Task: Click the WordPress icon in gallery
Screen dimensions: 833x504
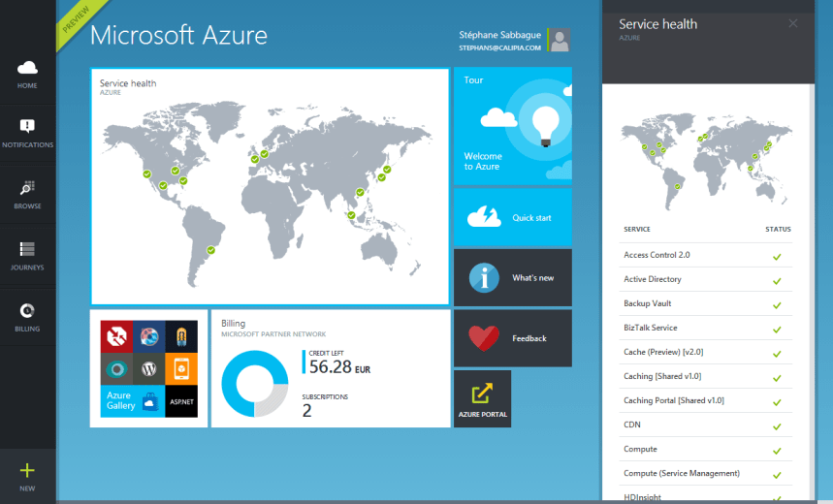Action: click(x=148, y=368)
